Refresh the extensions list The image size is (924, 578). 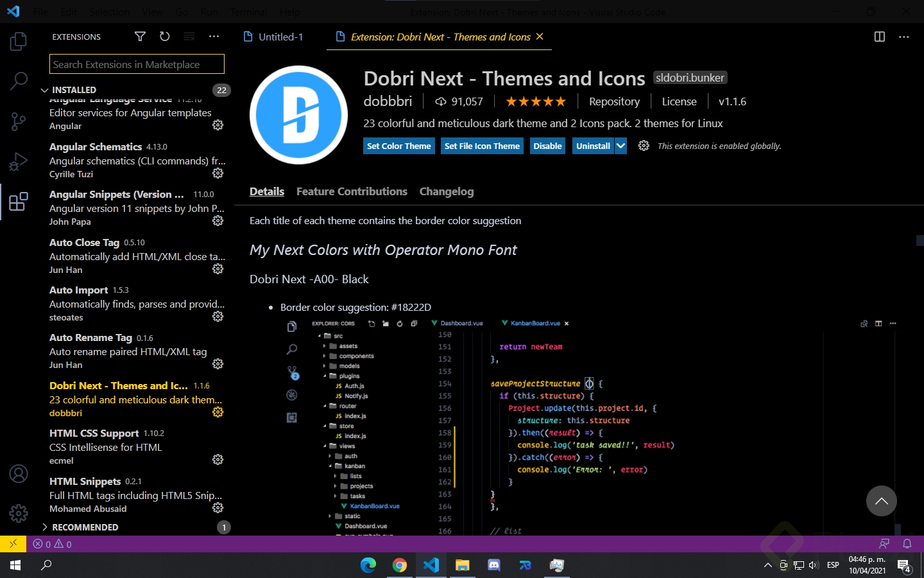164,37
